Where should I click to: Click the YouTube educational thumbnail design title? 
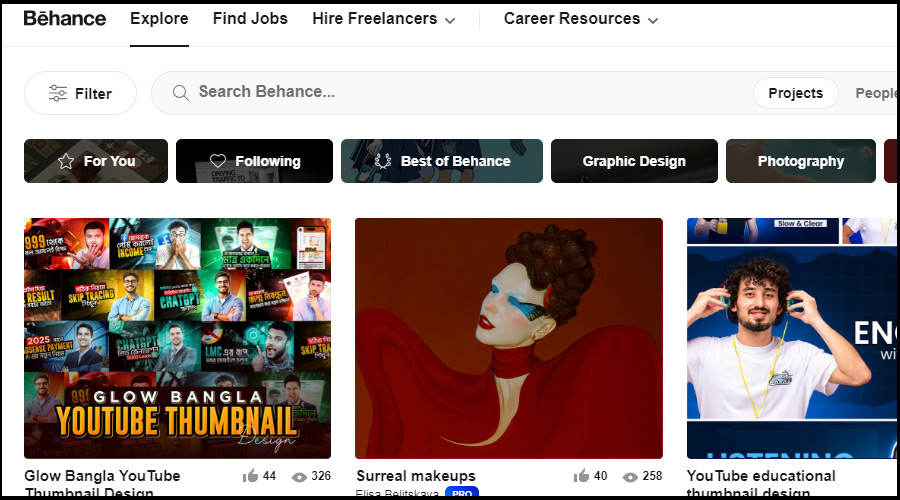(761, 484)
